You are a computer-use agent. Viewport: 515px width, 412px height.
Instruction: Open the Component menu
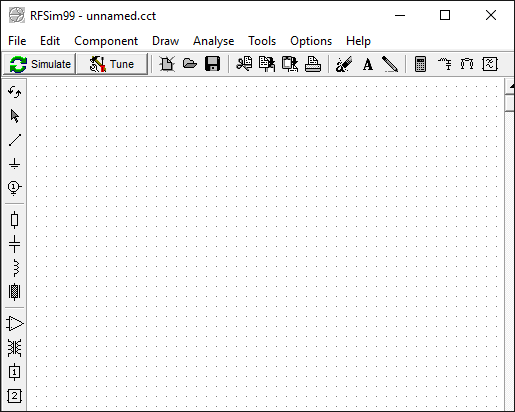106,41
